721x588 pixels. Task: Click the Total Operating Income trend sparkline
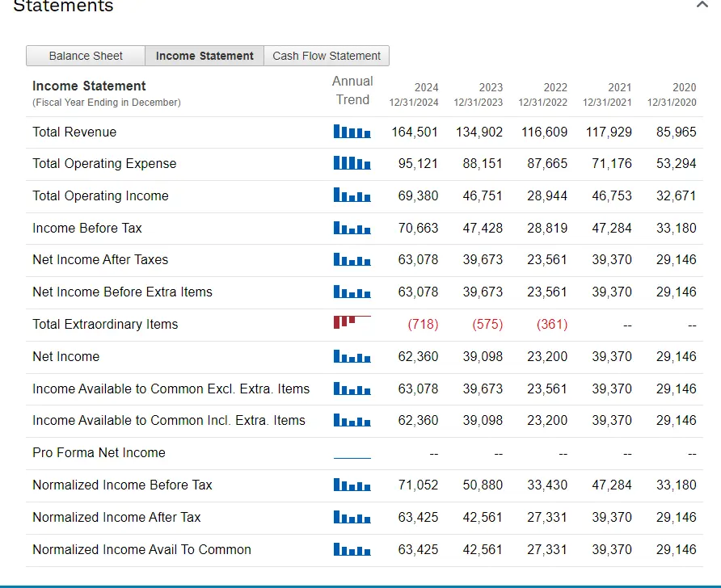point(352,195)
